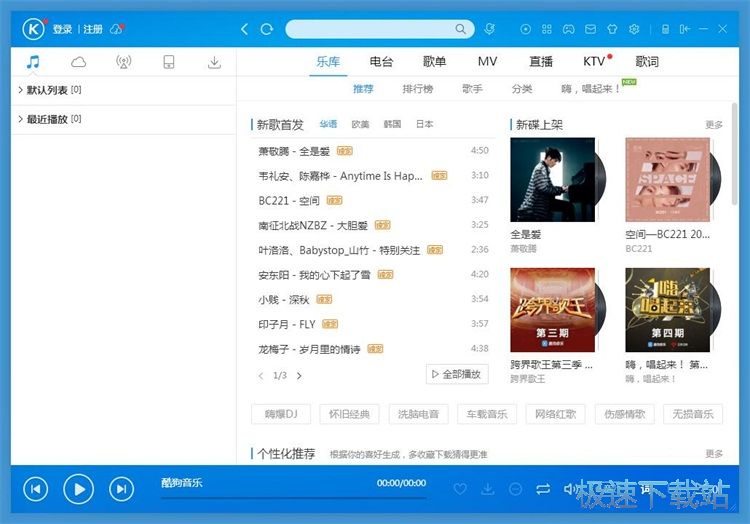Click the 注册 register link
Viewport: 750px width, 524px height.
[x=93, y=29]
